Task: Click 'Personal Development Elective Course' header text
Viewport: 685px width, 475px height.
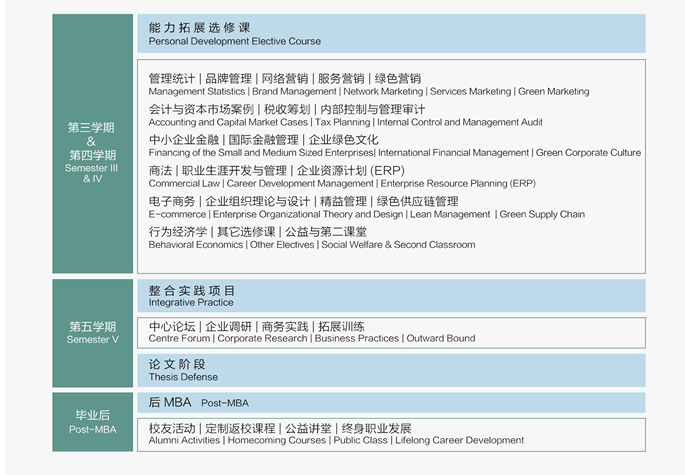Action: (x=235, y=42)
